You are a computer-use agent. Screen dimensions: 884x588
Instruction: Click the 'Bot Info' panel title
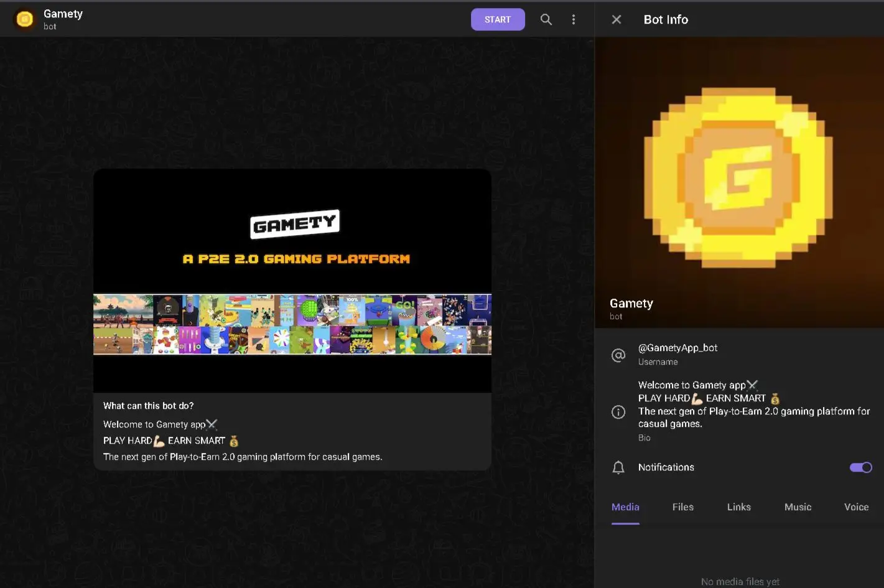tap(666, 19)
